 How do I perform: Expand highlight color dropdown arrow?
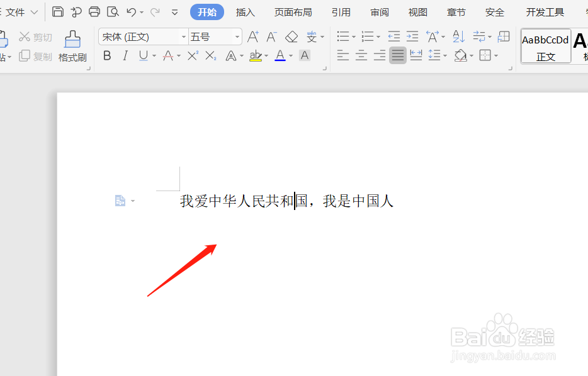(x=266, y=56)
